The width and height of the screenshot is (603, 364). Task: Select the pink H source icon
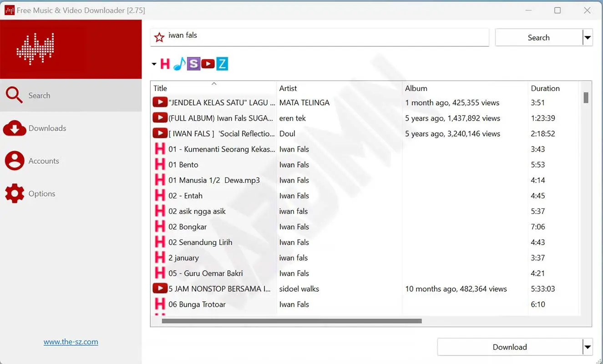[165, 64]
